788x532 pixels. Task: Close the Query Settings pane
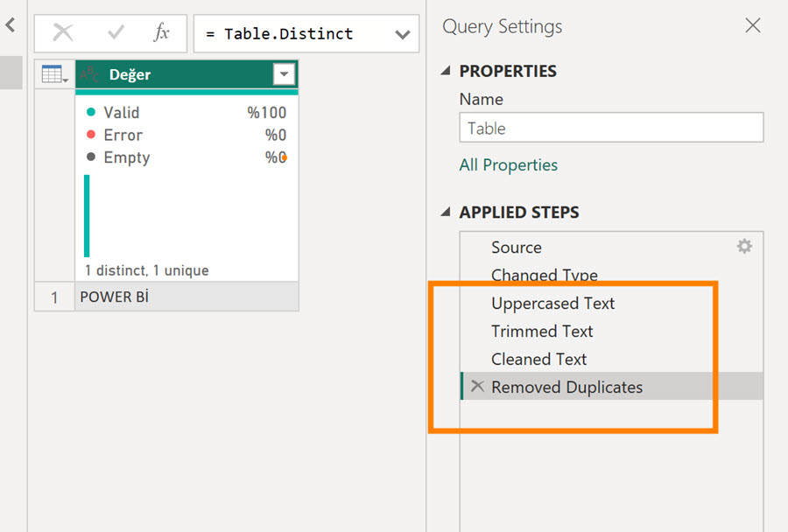pyautogui.click(x=752, y=26)
